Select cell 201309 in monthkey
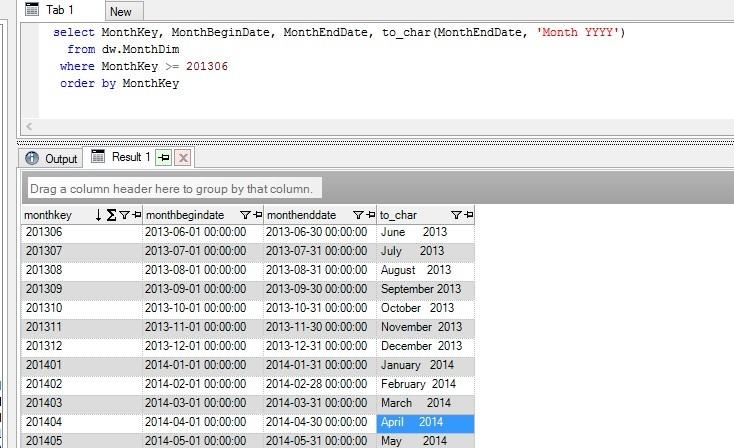 (x=81, y=289)
